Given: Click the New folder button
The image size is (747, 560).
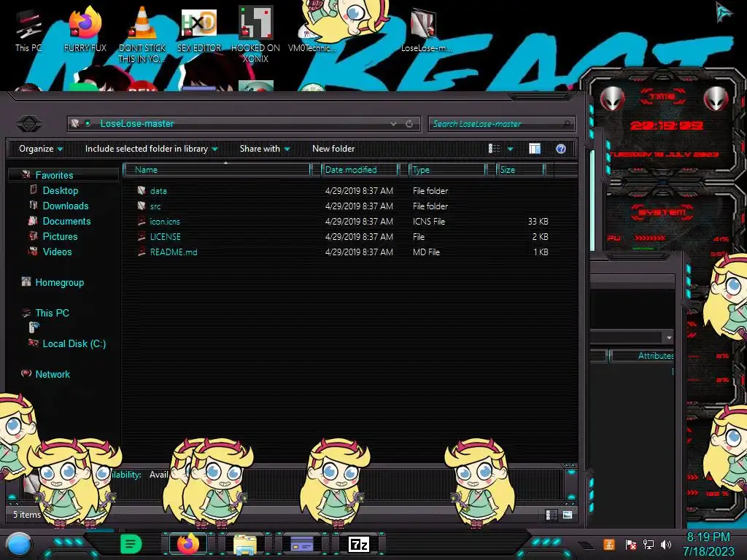Looking at the screenshot, I should click(333, 149).
